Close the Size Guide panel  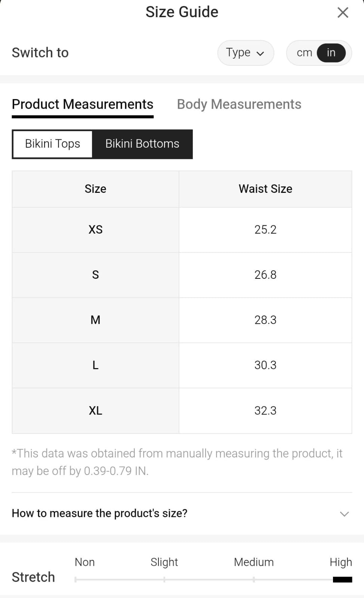click(x=343, y=13)
